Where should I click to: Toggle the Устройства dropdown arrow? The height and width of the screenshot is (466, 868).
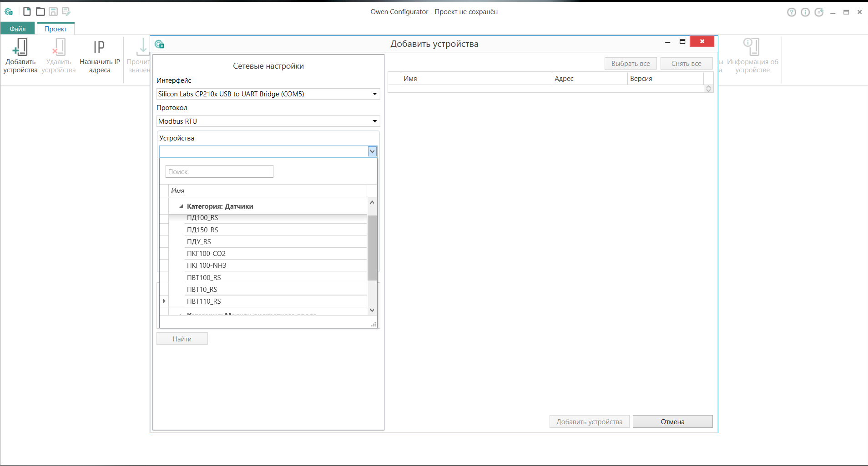[372, 151]
